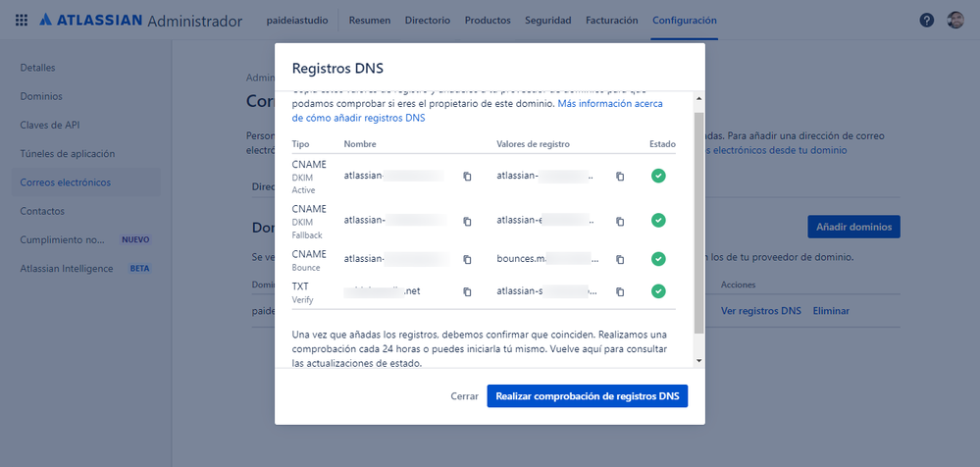Click the dialog vertical scrollbar thumb
This screenshot has width=980, height=467.
pos(698,223)
